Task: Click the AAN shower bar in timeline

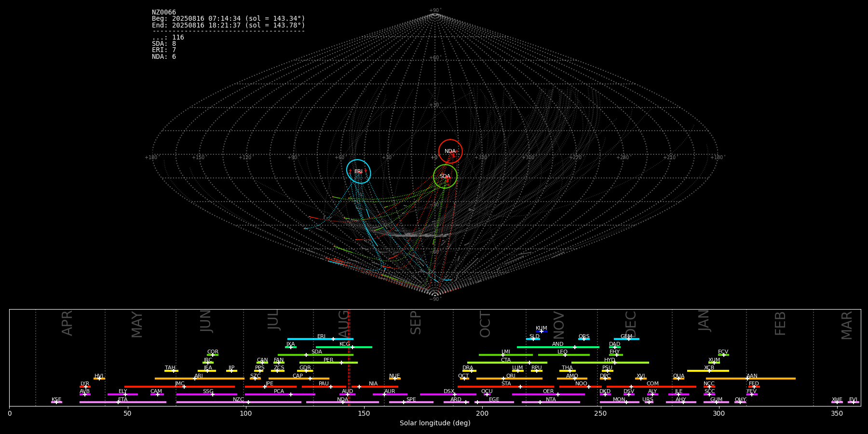Action: (x=751, y=379)
